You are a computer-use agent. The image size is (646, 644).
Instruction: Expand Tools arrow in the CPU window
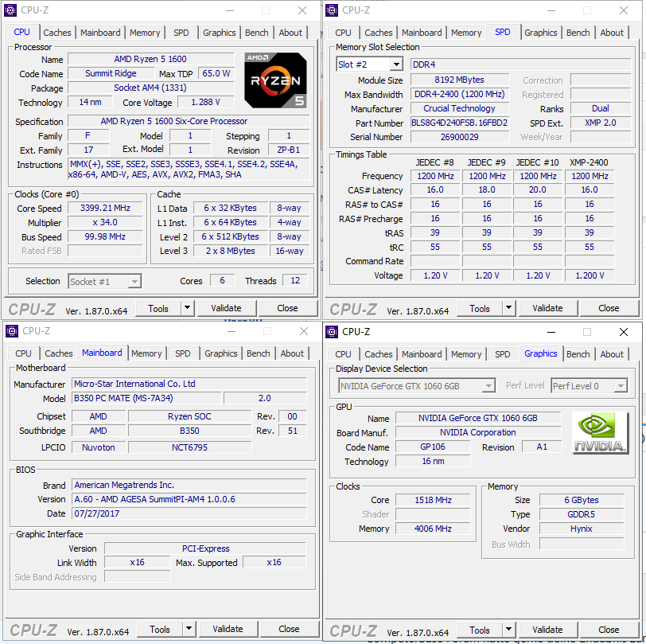pyautogui.click(x=188, y=308)
